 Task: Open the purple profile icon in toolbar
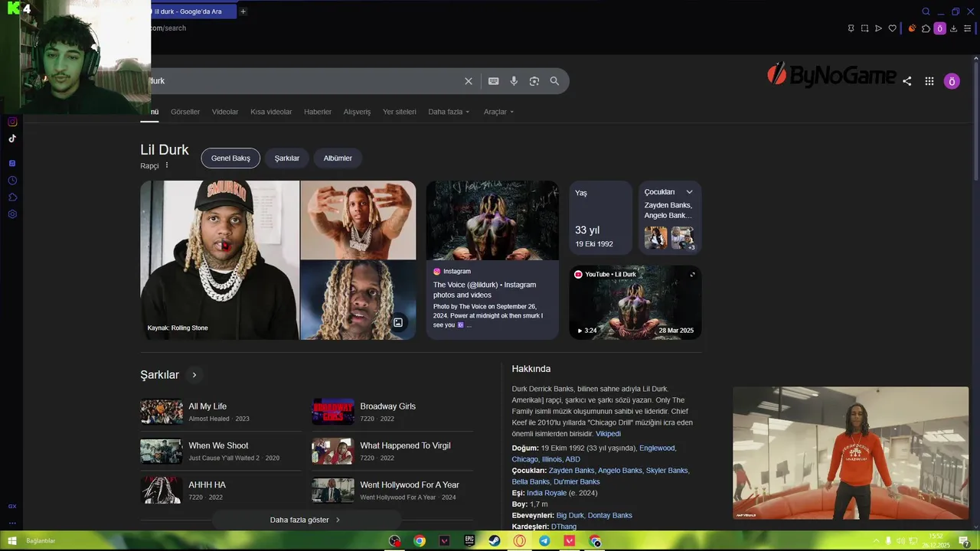coord(939,28)
